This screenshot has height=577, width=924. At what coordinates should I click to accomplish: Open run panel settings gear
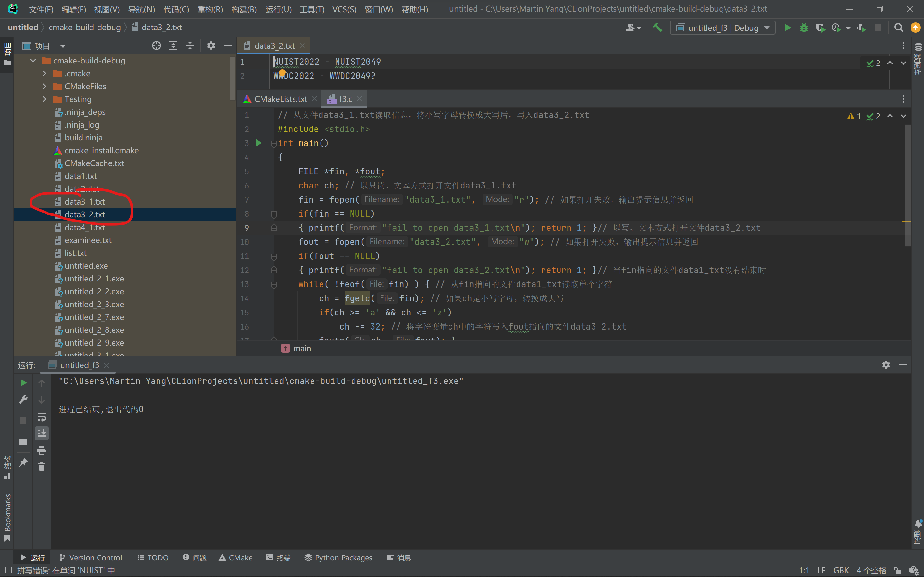(x=886, y=365)
